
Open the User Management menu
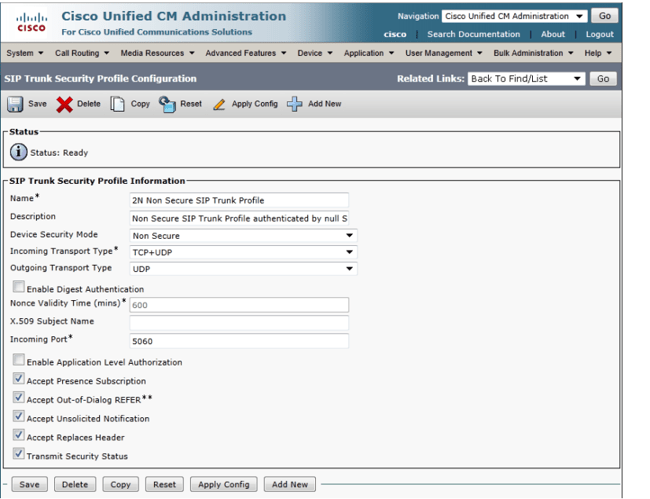(444, 53)
